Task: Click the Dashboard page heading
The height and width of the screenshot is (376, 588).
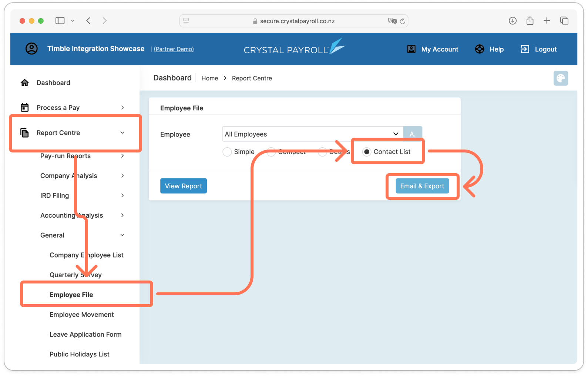Action: [x=172, y=78]
